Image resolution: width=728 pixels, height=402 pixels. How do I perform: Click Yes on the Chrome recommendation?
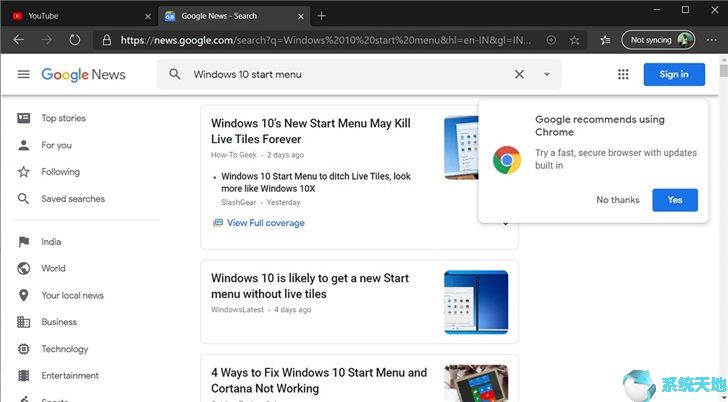click(675, 200)
